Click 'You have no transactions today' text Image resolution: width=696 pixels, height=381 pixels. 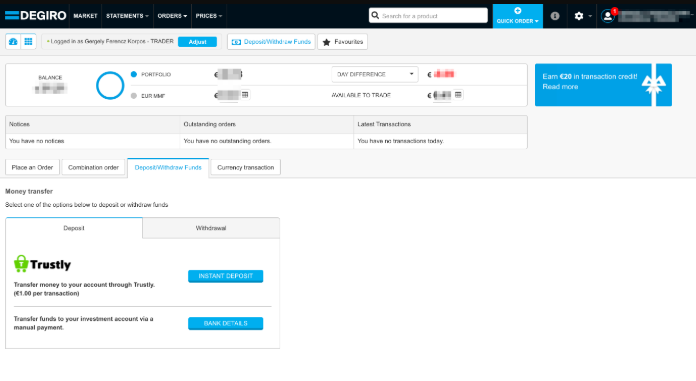pyautogui.click(x=400, y=141)
